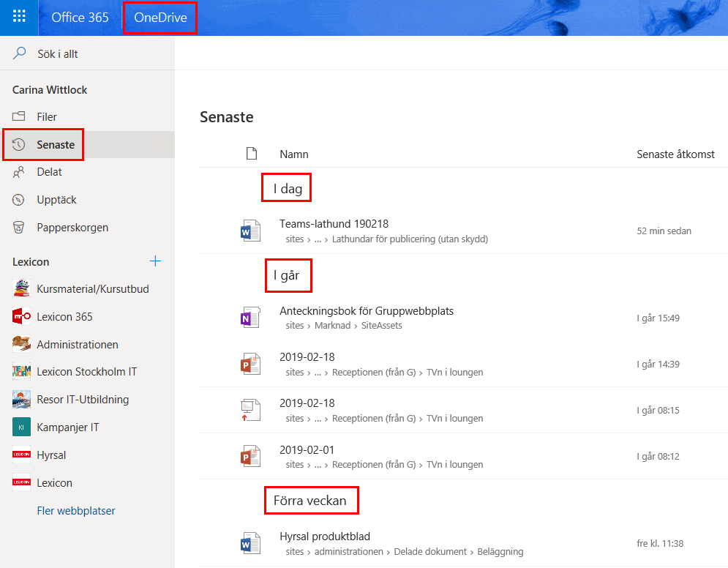The image size is (728, 568).
Task: Click the search magnifier icon
Action: click(x=19, y=53)
